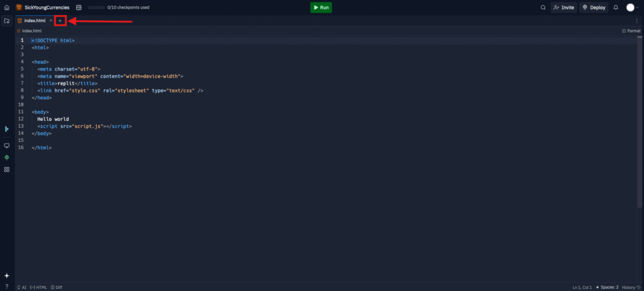
Task: Open the HTML language selector in status bar
Action: click(x=38, y=287)
